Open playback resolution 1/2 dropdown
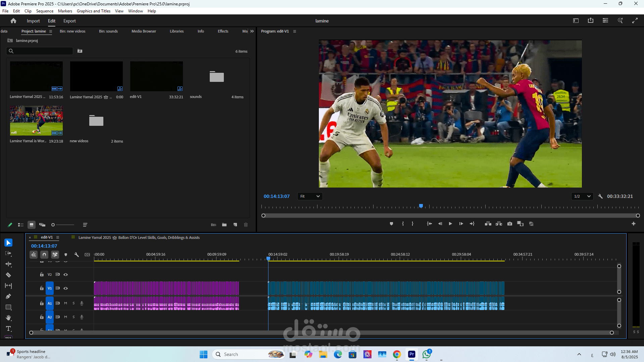 click(582, 196)
